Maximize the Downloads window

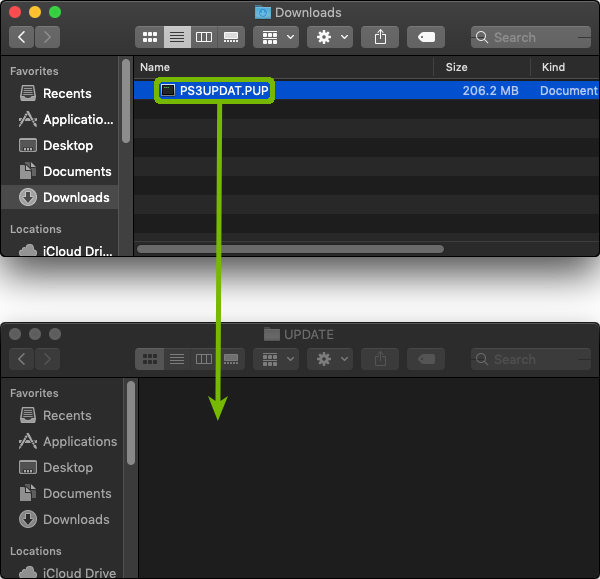pos(55,12)
